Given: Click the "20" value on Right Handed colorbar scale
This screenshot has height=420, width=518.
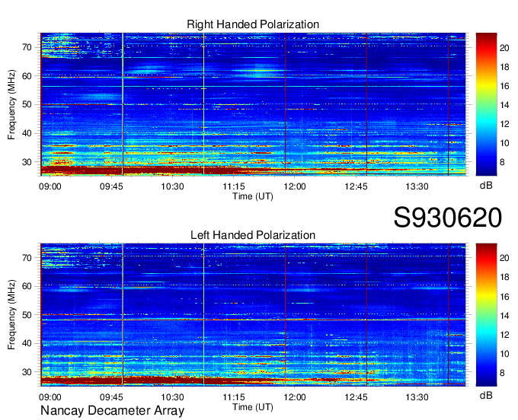Looking at the screenshot, I should point(504,48).
